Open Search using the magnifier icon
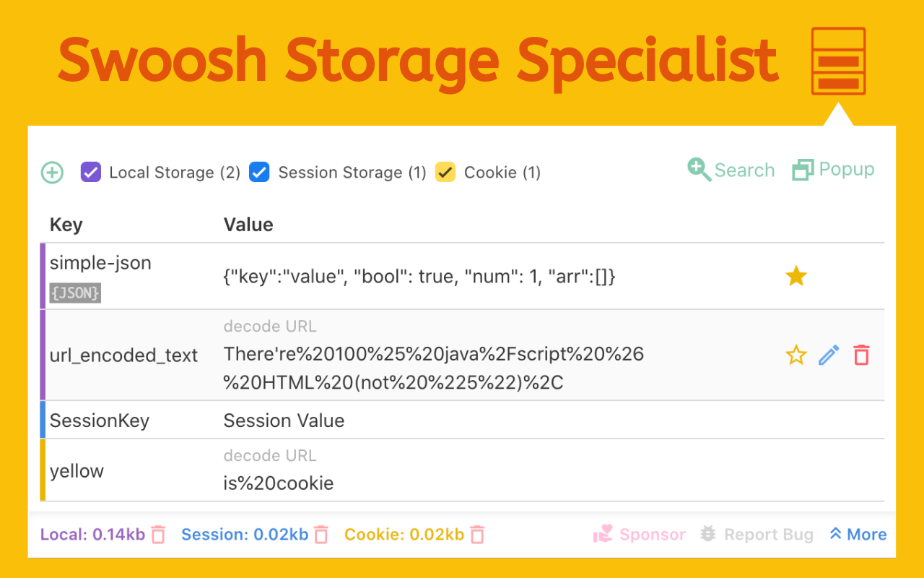Screen dimensions: 924x578 pos(698,169)
